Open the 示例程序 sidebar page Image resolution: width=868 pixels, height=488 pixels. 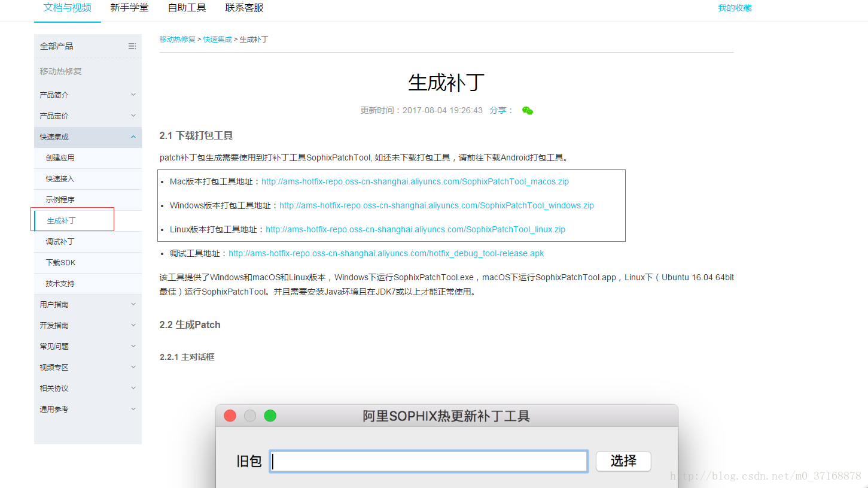[88, 200]
